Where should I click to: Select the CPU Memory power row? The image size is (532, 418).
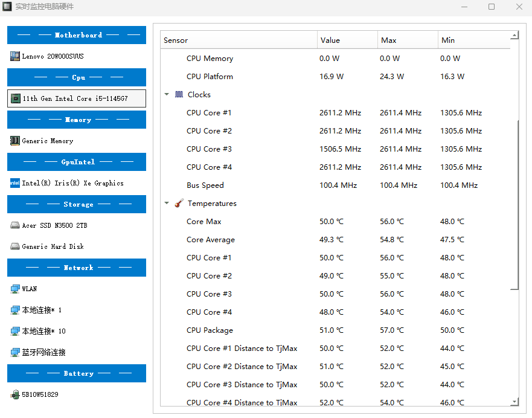[x=335, y=59]
